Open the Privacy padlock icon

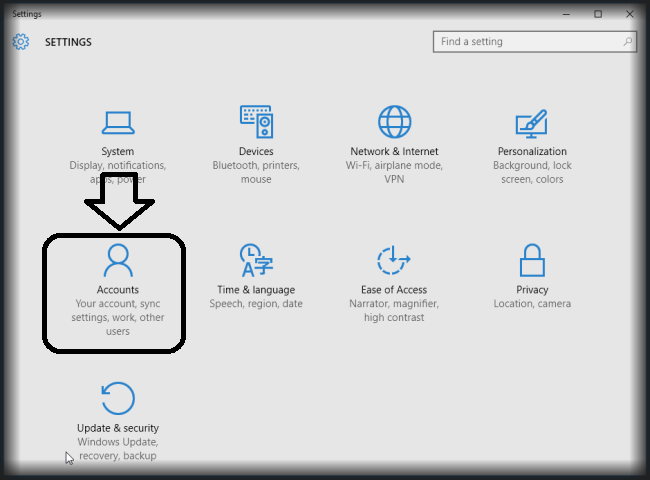[x=532, y=260]
